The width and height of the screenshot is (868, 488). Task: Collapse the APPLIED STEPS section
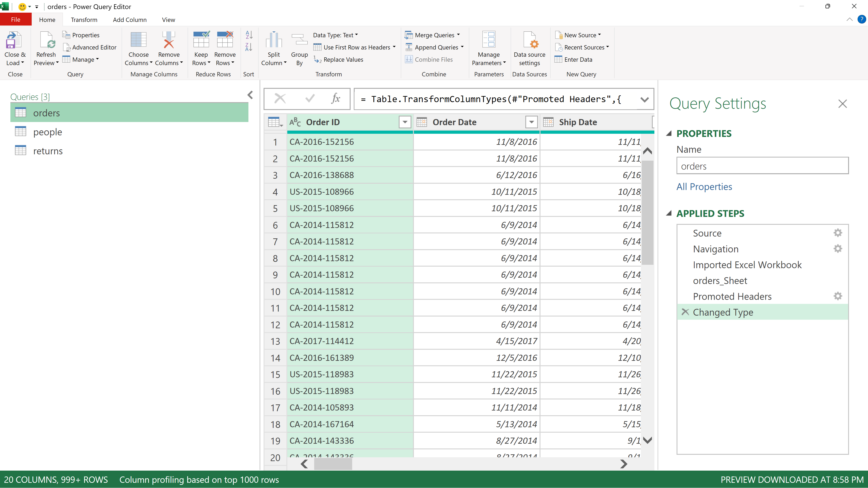pyautogui.click(x=669, y=213)
